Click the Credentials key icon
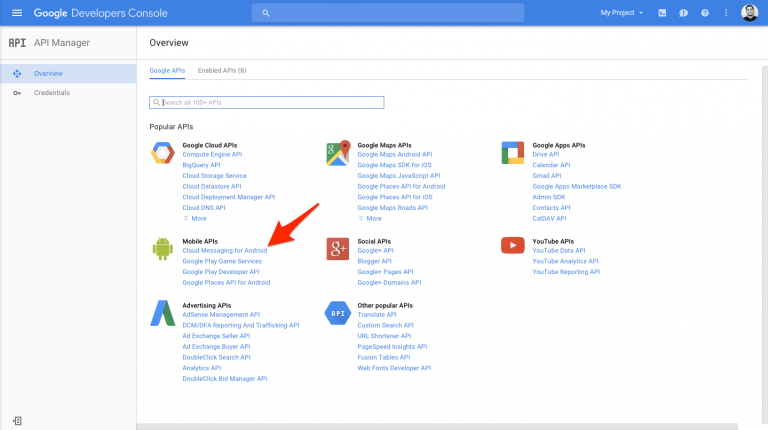Screen dimensions: 768x430 (x=17, y=93)
